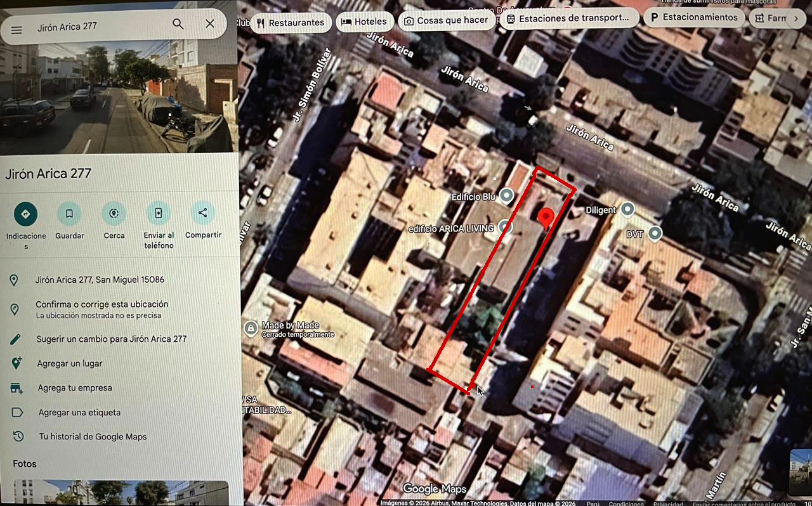Select the Estacionamientos filter chip
This screenshot has height=506, width=812.
coord(694,17)
